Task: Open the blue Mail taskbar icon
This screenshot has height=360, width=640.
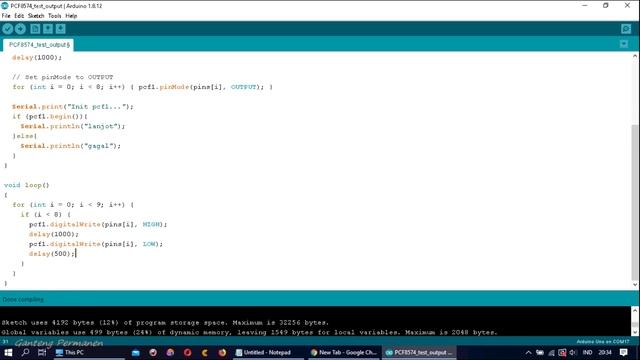Action: (x=136, y=352)
